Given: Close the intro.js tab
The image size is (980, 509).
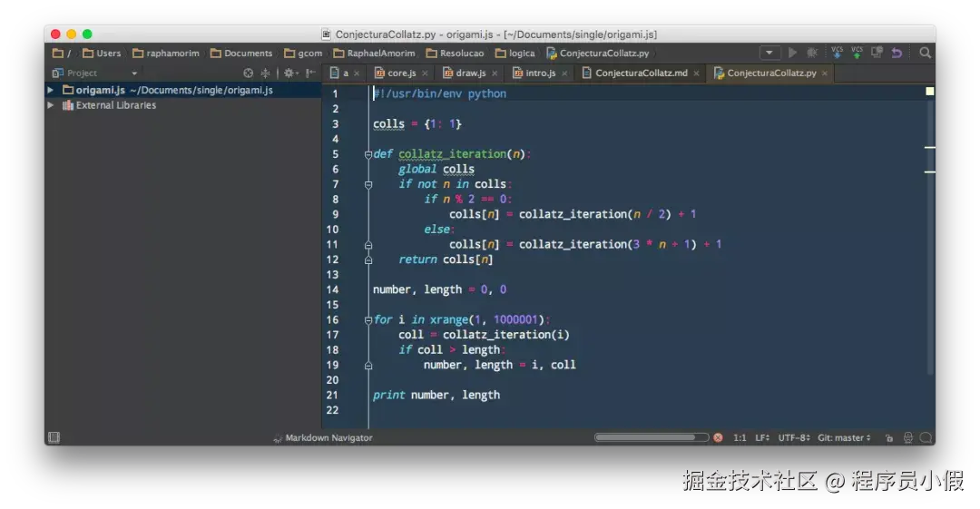Looking at the screenshot, I should tap(564, 73).
